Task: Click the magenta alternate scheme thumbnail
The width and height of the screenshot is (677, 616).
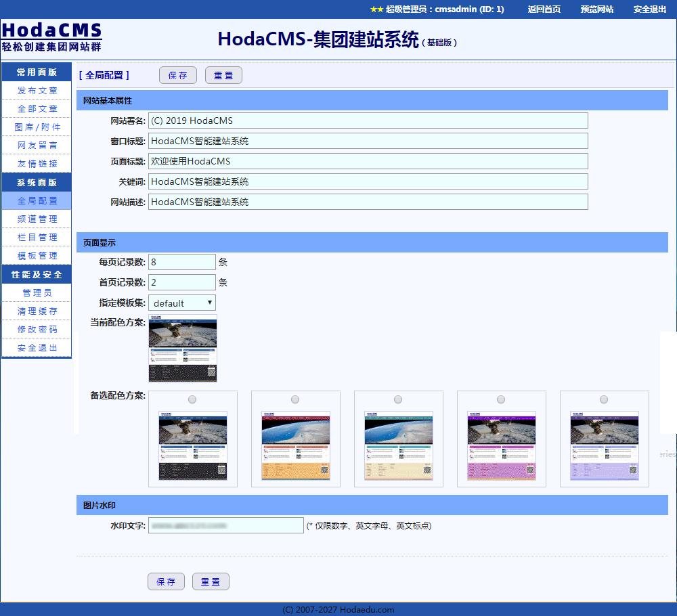Action: (501, 445)
